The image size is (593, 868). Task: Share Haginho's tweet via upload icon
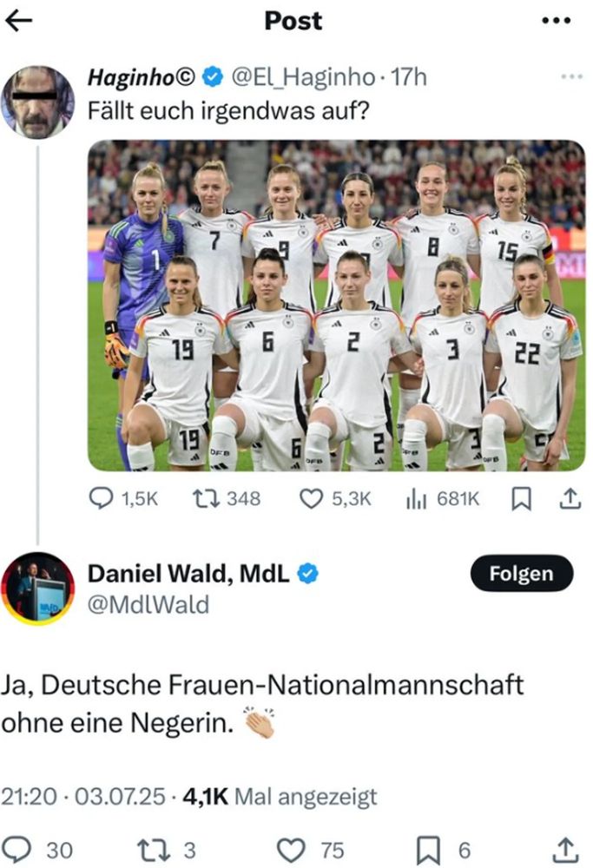coord(570,499)
